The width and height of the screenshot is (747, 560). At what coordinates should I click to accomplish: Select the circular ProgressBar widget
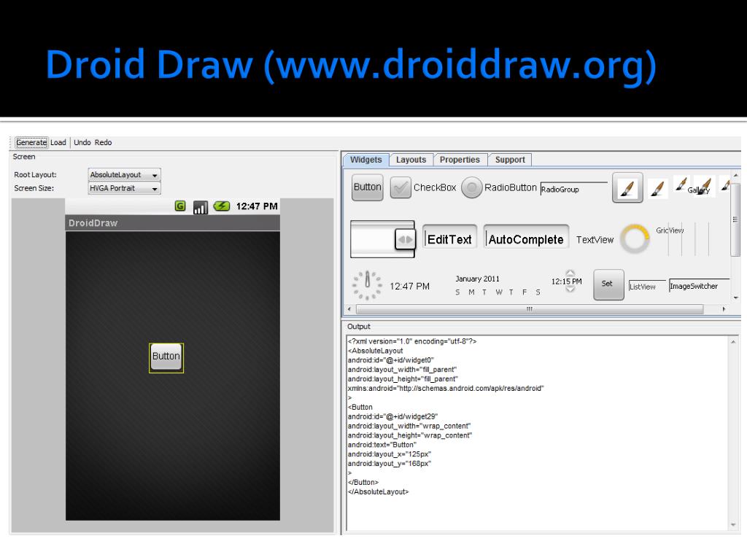coord(635,238)
